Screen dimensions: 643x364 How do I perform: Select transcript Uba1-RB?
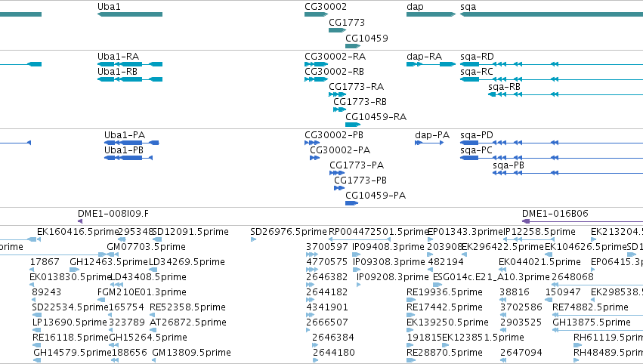point(130,79)
